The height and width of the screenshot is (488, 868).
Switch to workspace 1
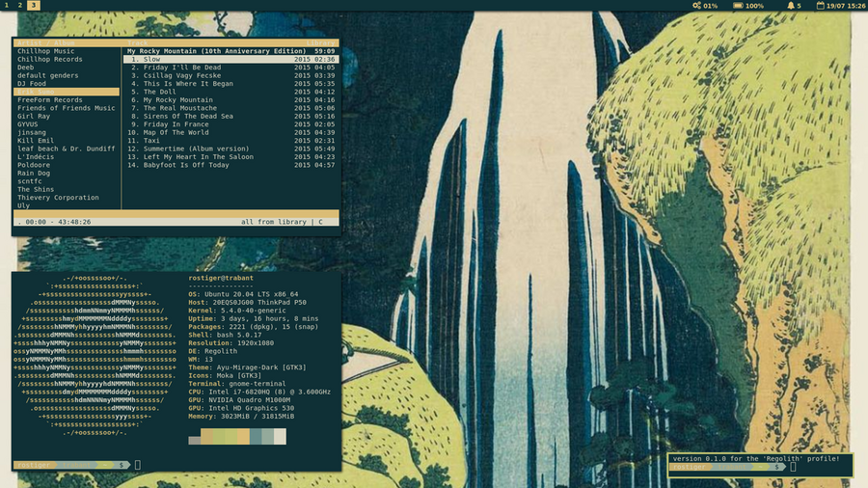click(x=7, y=6)
